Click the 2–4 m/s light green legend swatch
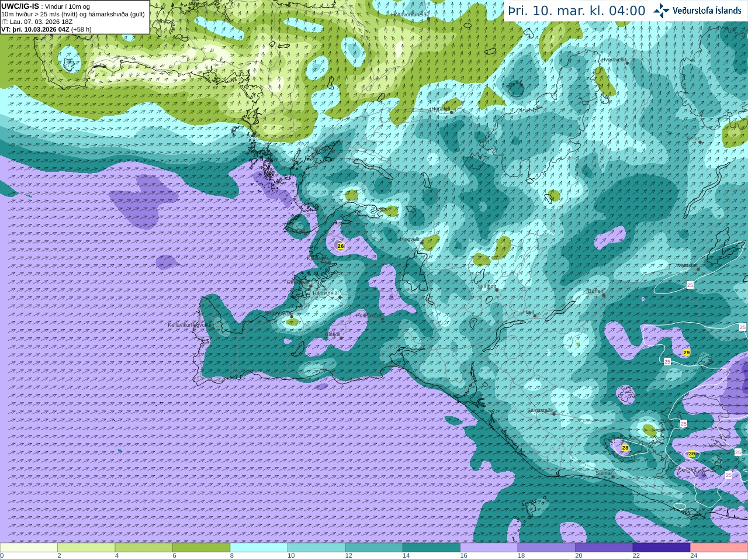Viewport: 748px width, 560px height. point(86,548)
